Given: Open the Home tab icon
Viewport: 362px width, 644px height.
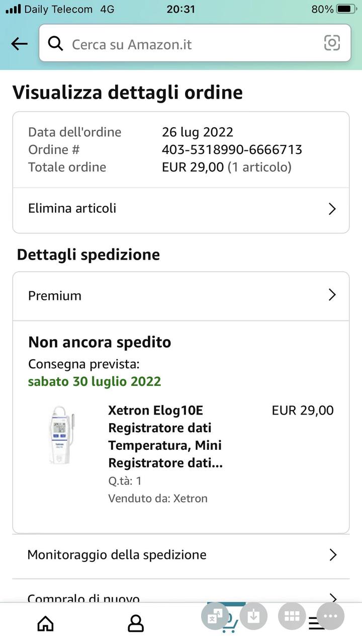Looking at the screenshot, I should point(46,624).
